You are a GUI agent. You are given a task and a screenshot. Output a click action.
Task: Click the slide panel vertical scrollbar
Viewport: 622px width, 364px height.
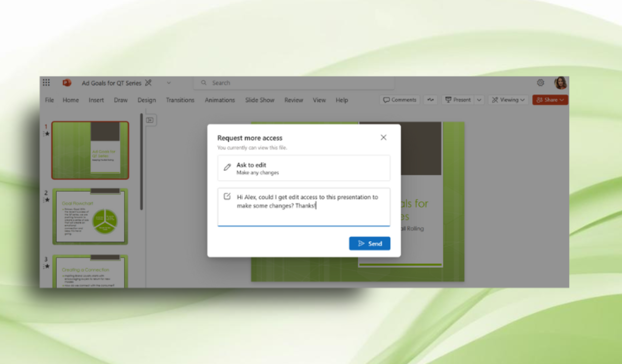tap(141, 162)
